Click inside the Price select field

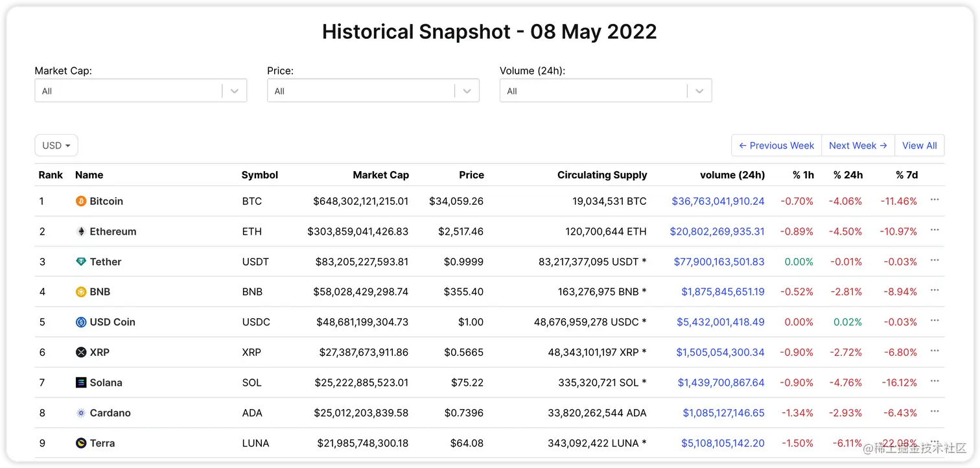coord(373,91)
